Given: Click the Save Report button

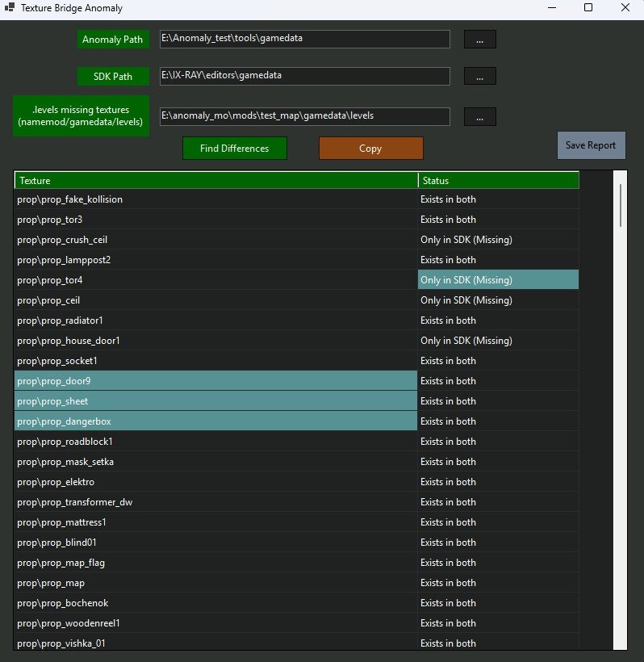Looking at the screenshot, I should point(591,145).
